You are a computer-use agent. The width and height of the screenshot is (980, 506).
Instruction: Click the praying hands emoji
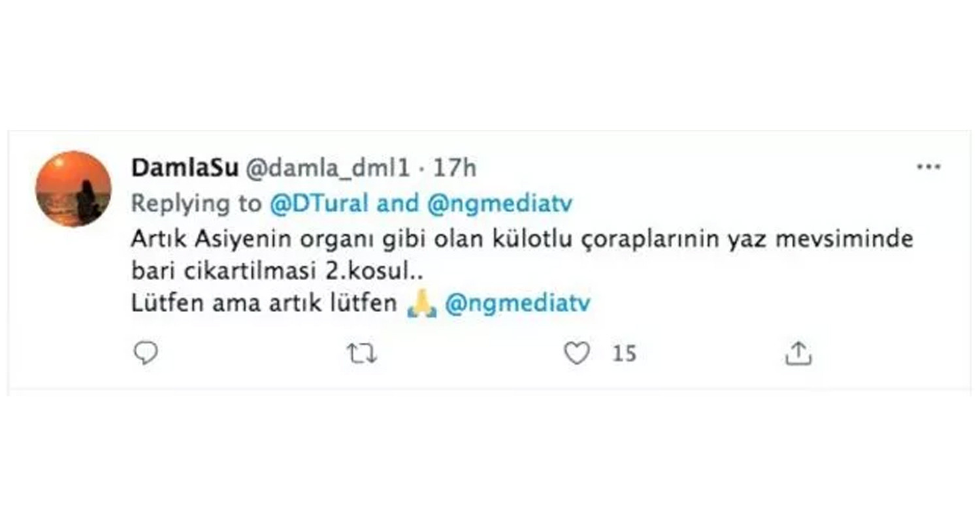[421, 304]
